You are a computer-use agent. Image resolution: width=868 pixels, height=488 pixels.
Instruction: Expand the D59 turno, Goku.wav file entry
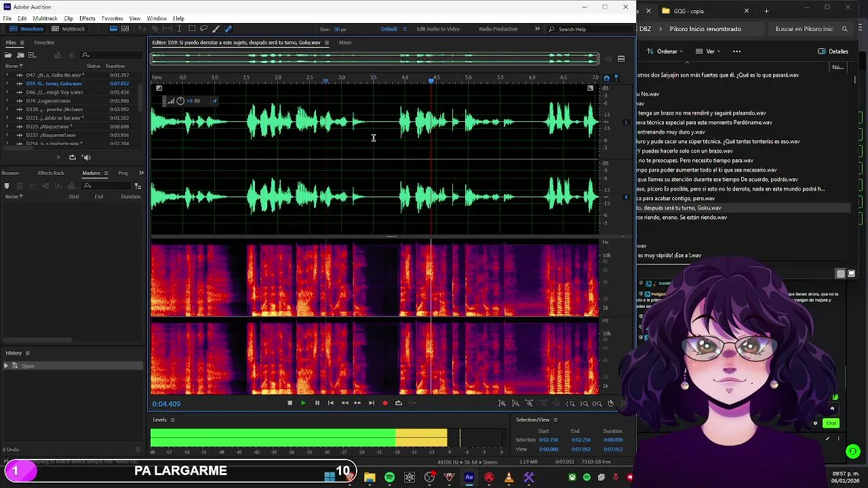pyautogui.click(x=8, y=83)
